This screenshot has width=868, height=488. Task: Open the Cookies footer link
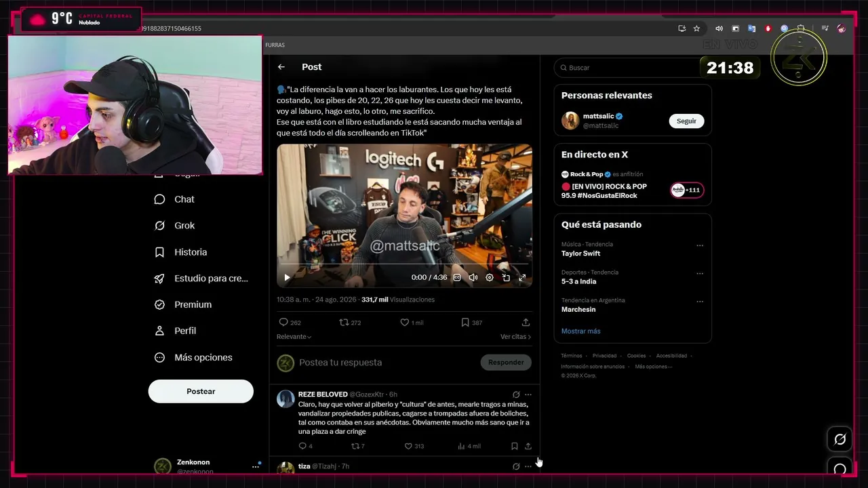(636, 356)
